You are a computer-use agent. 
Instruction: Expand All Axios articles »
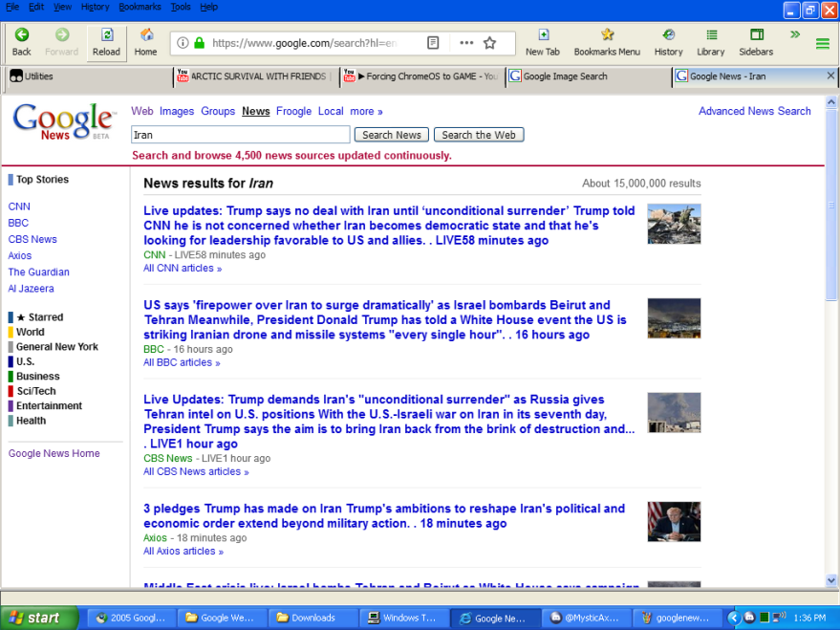[183, 551]
